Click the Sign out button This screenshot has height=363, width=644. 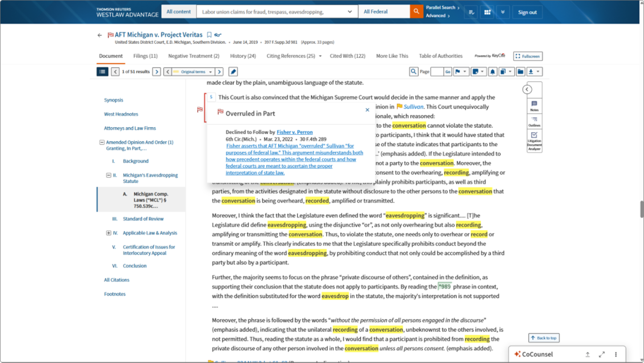[527, 12]
